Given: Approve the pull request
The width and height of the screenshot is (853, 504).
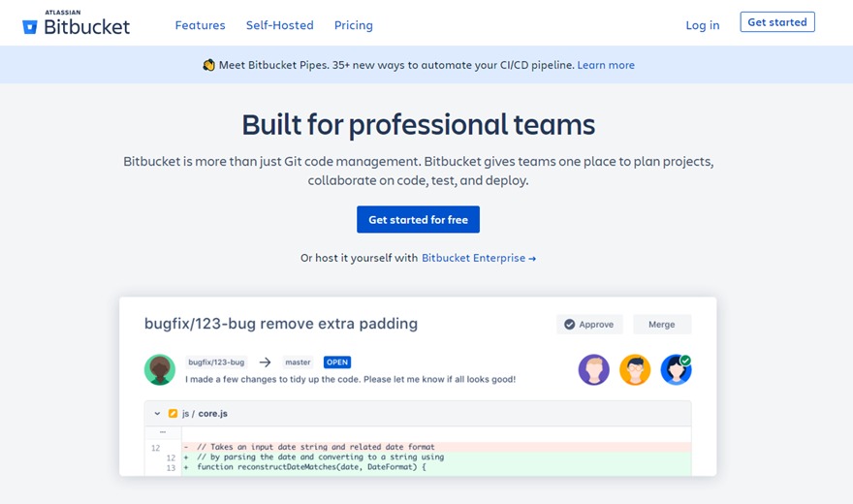Looking at the screenshot, I should point(588,325).
